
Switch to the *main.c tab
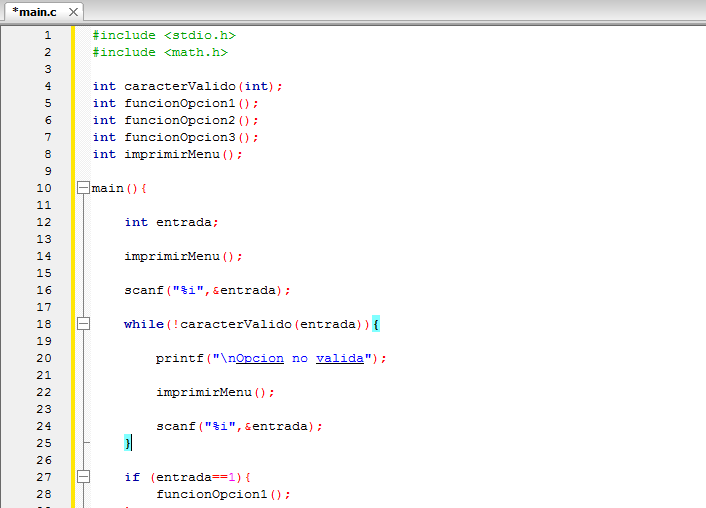click(34, 10)
